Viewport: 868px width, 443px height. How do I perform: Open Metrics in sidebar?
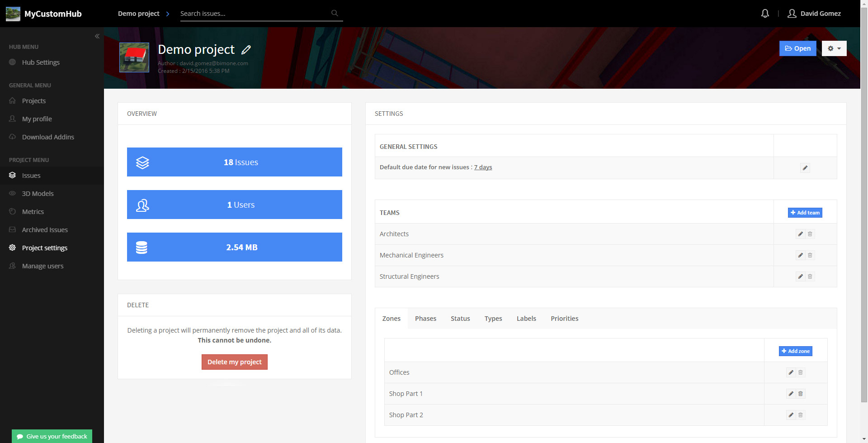pyautogui.click(x=52, y=212)
